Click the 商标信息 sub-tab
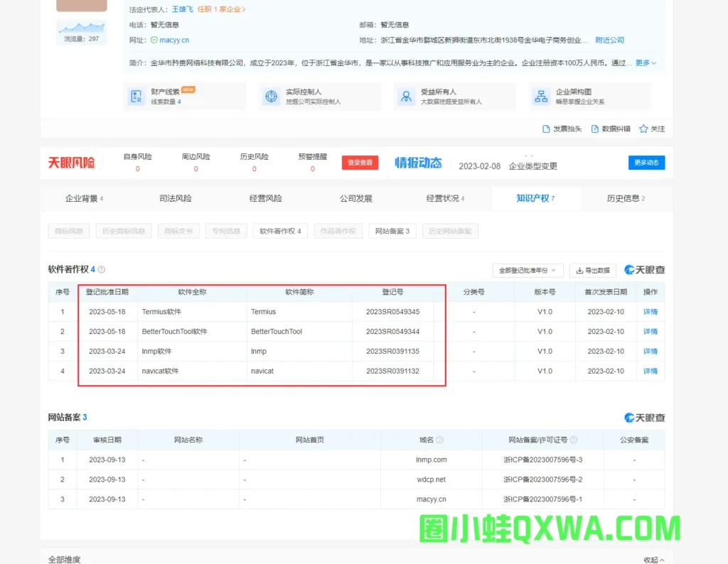The height and width of the screenshot is (564, 728). coord(69,231)
